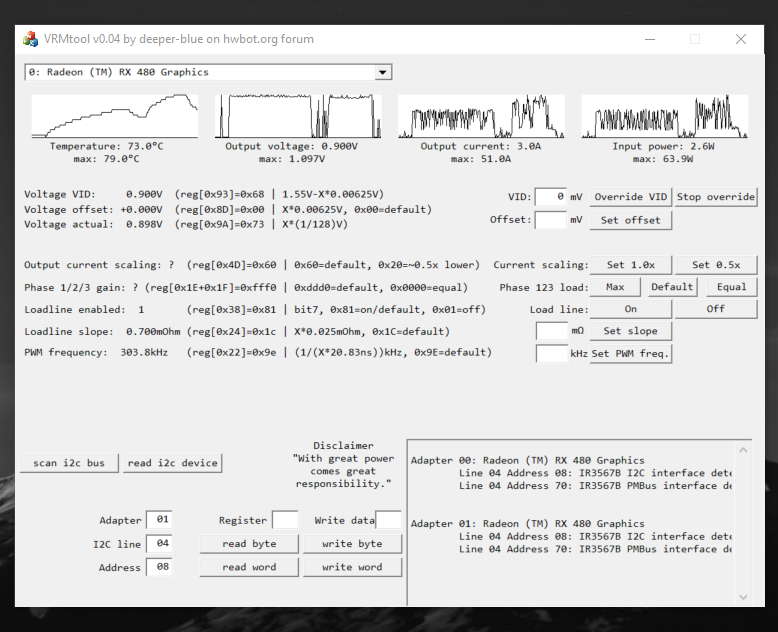The height and width of the screenshot is (632, 778).
Task: Click the Register input field
Action: pos(285,520)
